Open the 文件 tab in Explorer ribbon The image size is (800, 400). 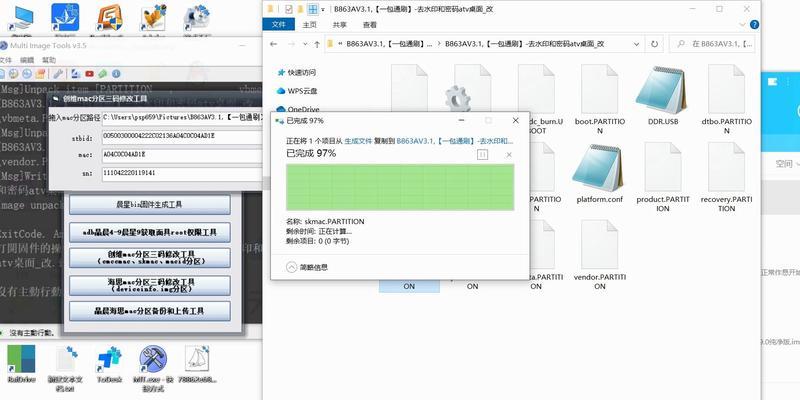point(279,24)
